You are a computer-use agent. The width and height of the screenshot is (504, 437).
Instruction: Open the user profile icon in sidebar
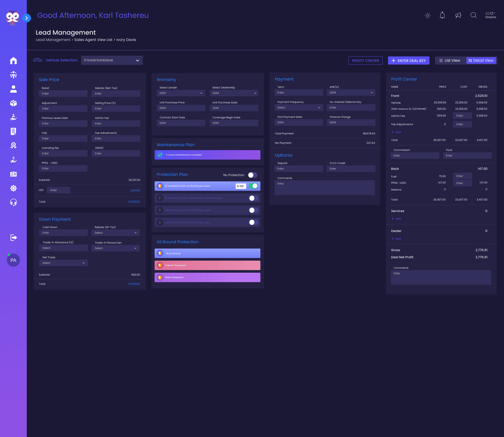[13, 89]
